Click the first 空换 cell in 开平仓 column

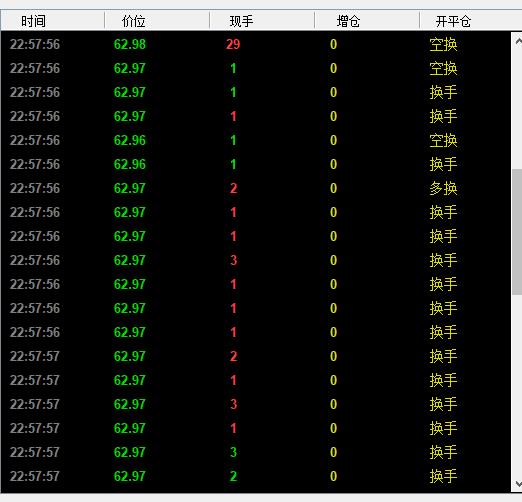(x=443, y=44)
